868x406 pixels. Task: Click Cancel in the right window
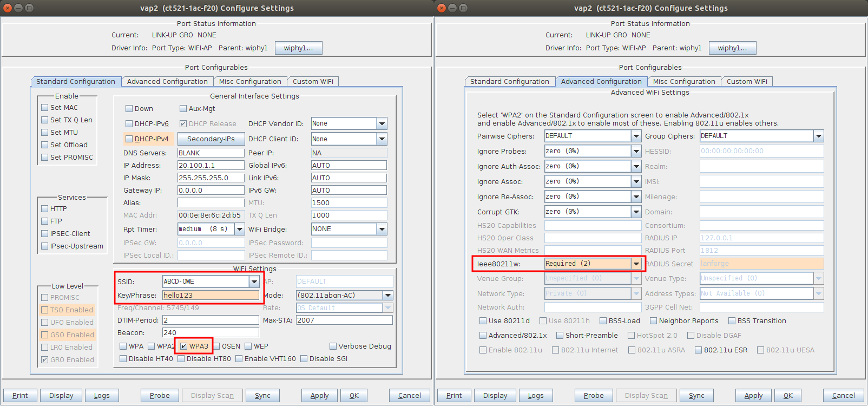pyautogui.click(x=844, y=396)
